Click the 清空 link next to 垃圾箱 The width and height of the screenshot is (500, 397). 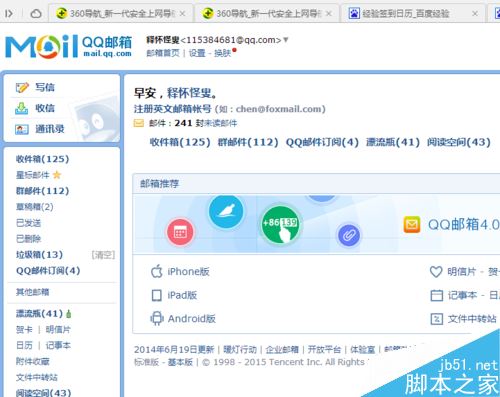coord(103,255)
